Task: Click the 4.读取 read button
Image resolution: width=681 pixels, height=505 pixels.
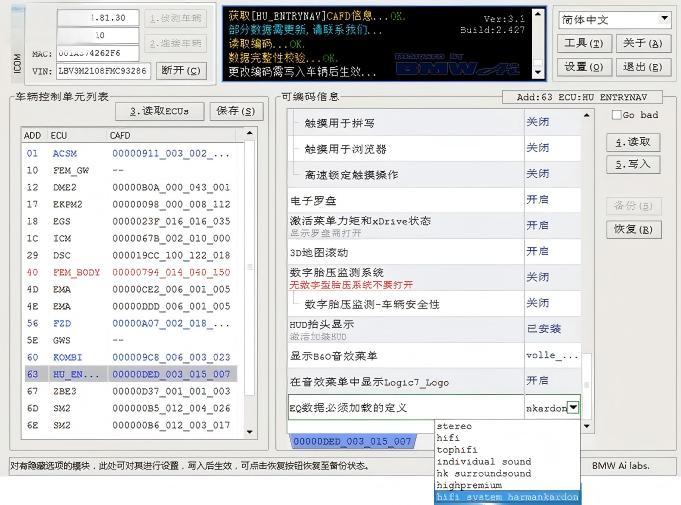Action: pyautogui.click(x=633, y=143)
